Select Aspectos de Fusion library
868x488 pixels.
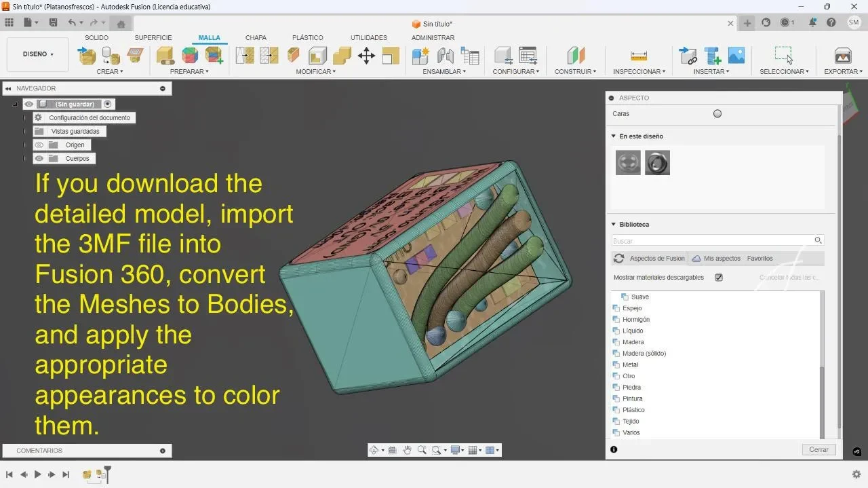pyautogui.click(x=650, y=259)
